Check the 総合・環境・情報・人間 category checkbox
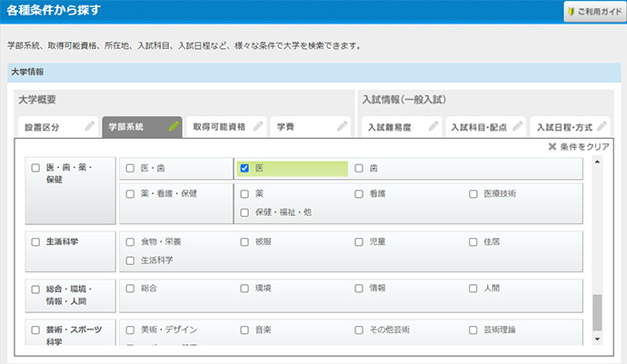The width and height of the screenshot is (627, 364). tap(35, 290)
